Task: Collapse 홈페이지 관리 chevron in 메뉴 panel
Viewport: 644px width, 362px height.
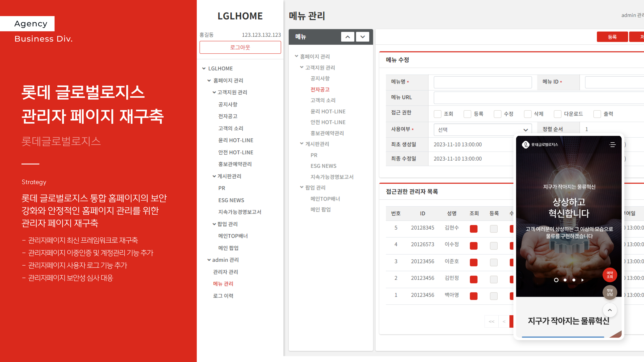Action: 296,56
